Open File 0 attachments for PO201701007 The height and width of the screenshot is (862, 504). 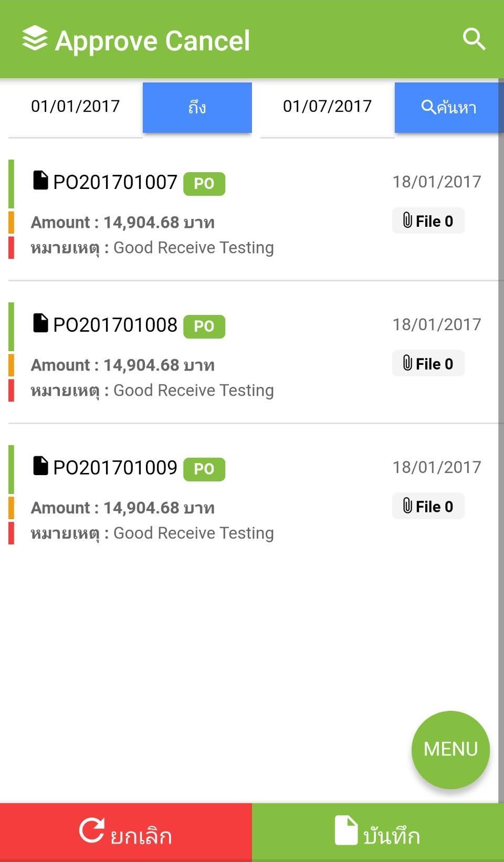pyautogui.click(x=428, y=221)
